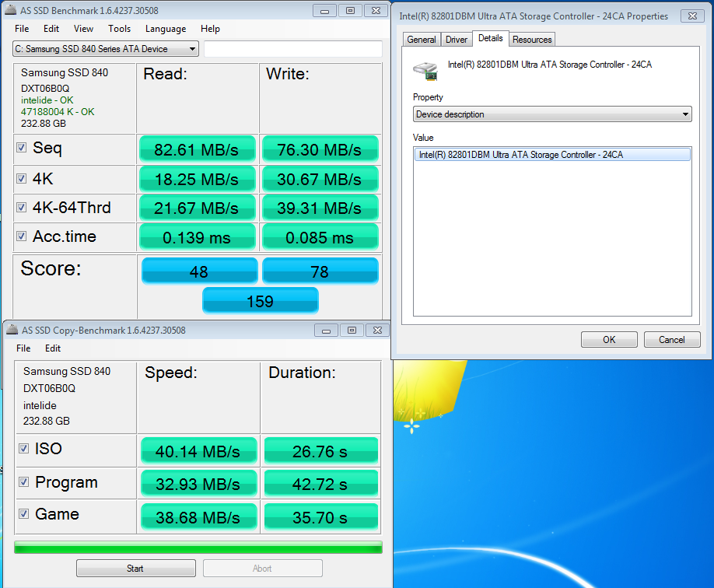Uncheck the Seq benchmark checkbox
The height and width of the screenshot is (588, 714).
click(22, 149)
